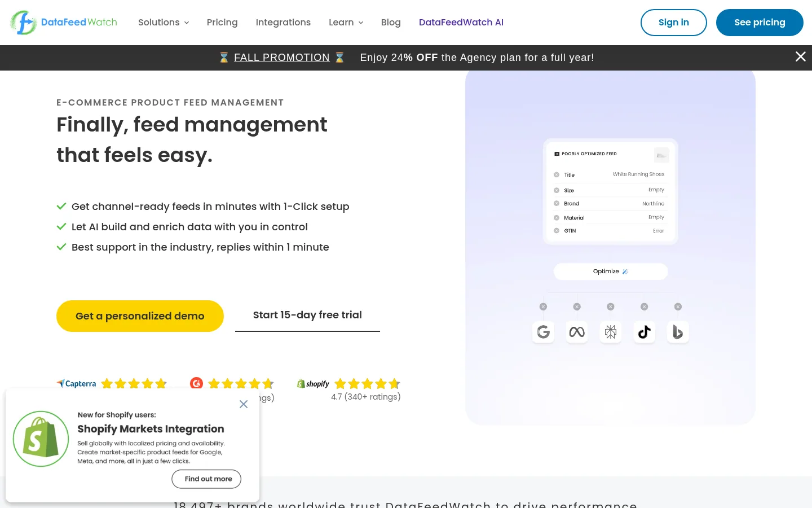812x508 pixels.
Task: Click the Capterra rating logo
Action: pyautogui.click(x=76, y=384)
